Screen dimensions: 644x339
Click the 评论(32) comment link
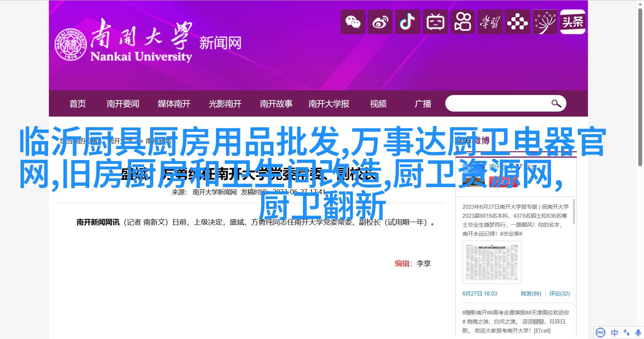tap(560, 294)
